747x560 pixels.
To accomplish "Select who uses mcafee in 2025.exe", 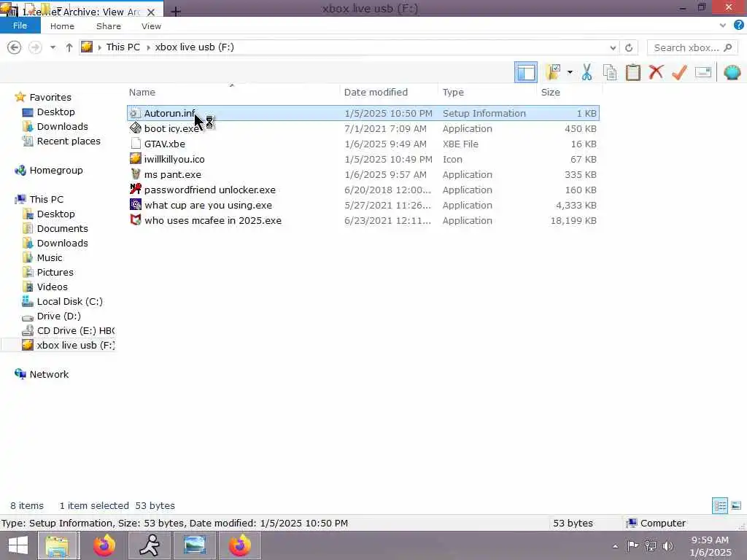I will point(363,220).
